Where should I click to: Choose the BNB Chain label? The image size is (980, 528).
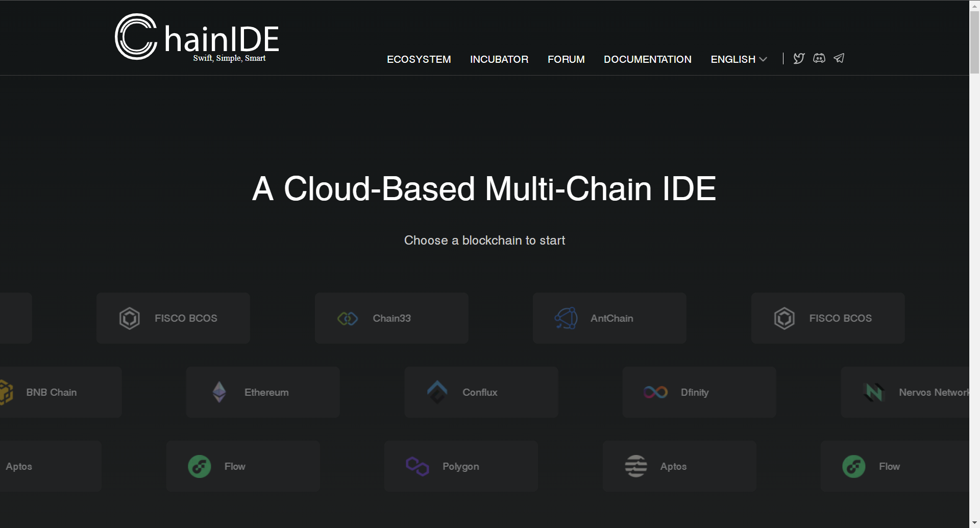coord(52,392)
